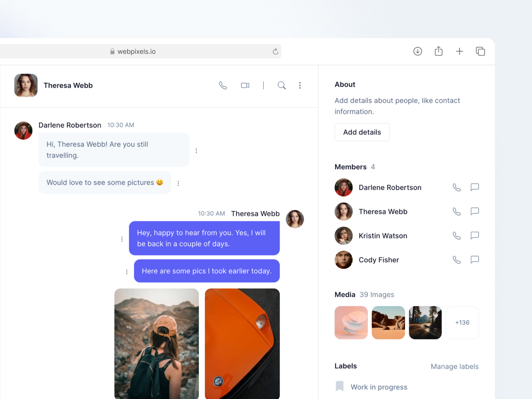Call Darlene Robertson from members list
This screenshot has height=399, width=532.
[x=457, y=188]
